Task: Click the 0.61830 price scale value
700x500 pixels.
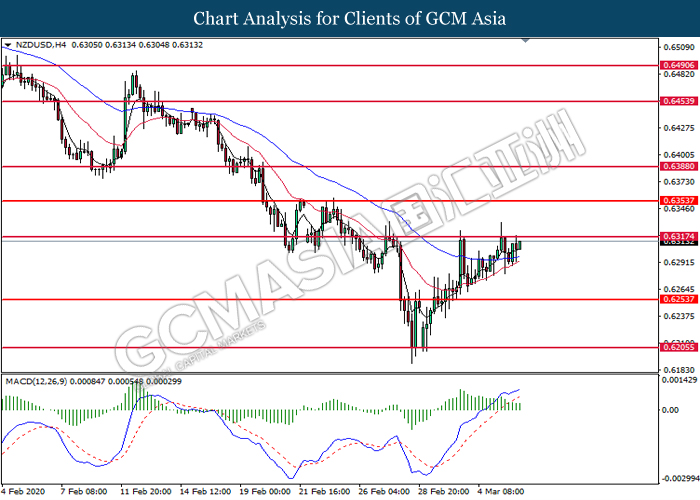Action: (x=679, y=370)
